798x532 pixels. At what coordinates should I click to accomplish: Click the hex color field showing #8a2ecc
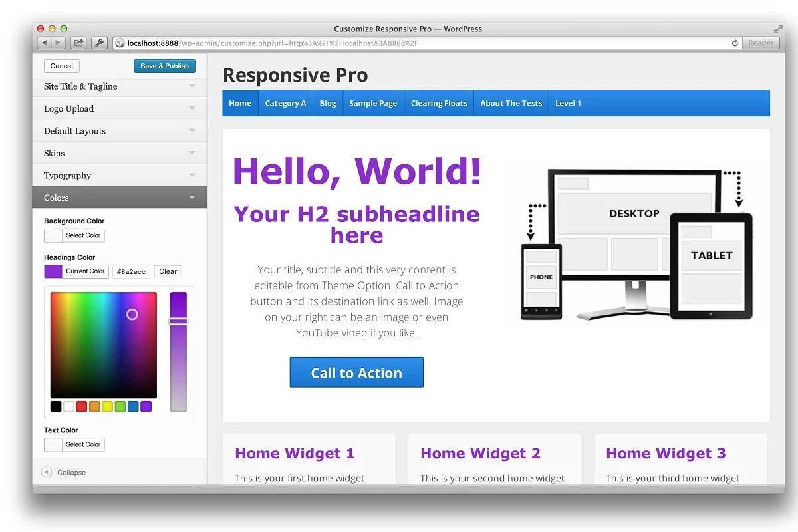[131, 271]
